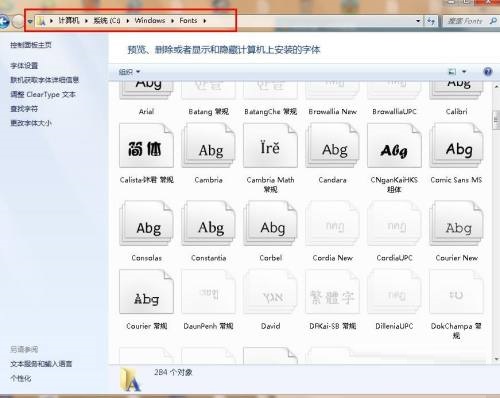
Task: Select the Courier 常规 font icon
Action: 146,292
